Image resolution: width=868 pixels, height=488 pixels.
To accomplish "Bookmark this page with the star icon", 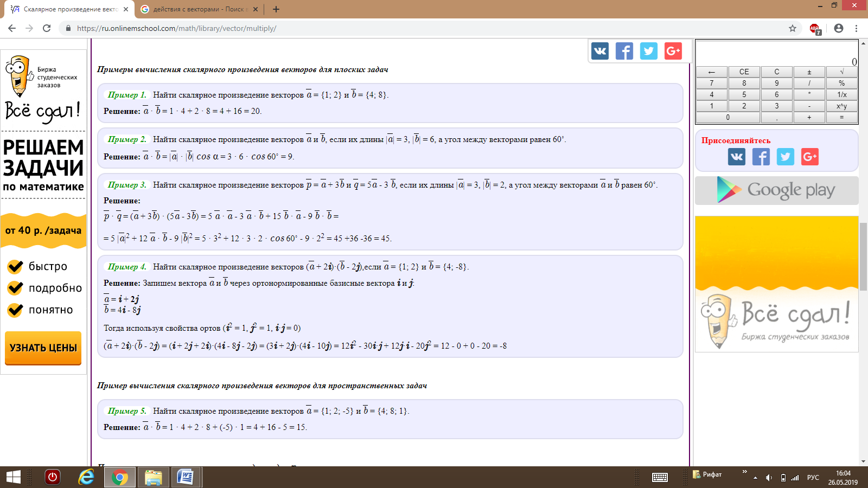I will click(x=793, y=28).
